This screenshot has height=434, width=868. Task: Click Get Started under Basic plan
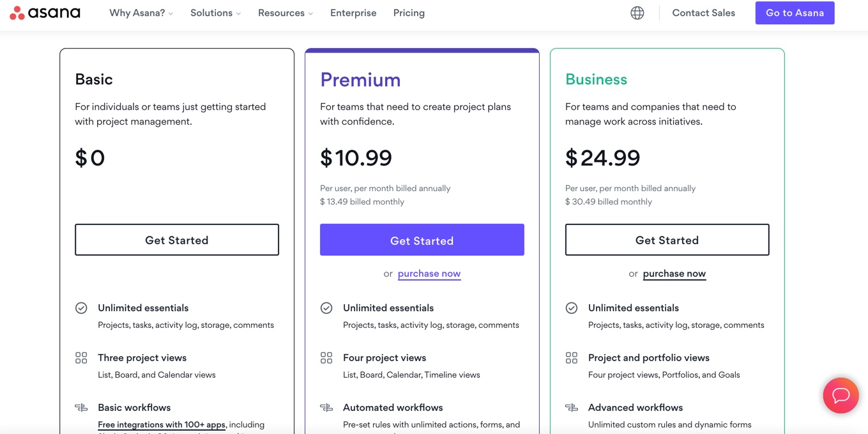coord(177,240)
